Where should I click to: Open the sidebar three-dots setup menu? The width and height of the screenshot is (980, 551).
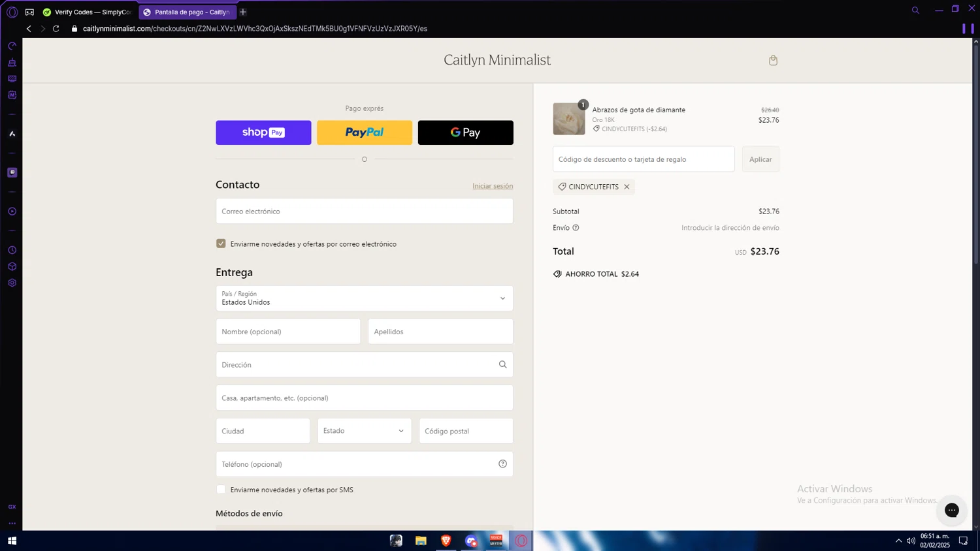click(12, 523)
